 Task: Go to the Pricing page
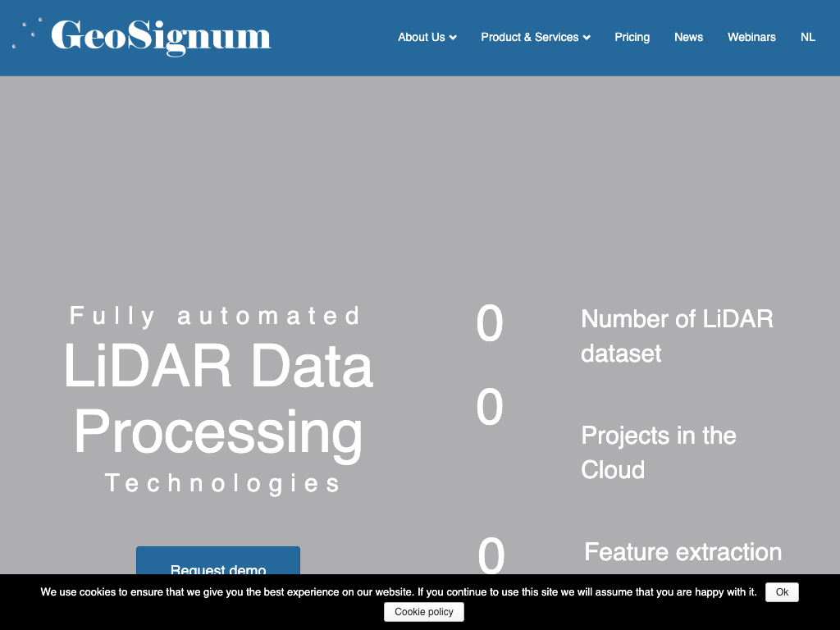[632, 37]
